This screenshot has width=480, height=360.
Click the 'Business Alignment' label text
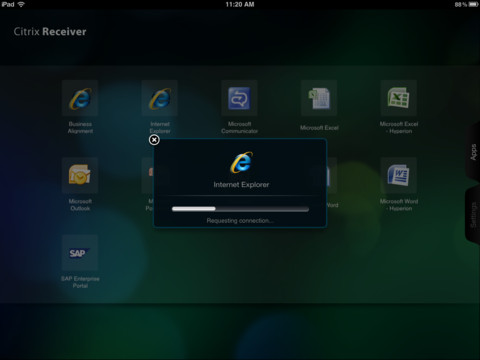(x=80, y=127)
